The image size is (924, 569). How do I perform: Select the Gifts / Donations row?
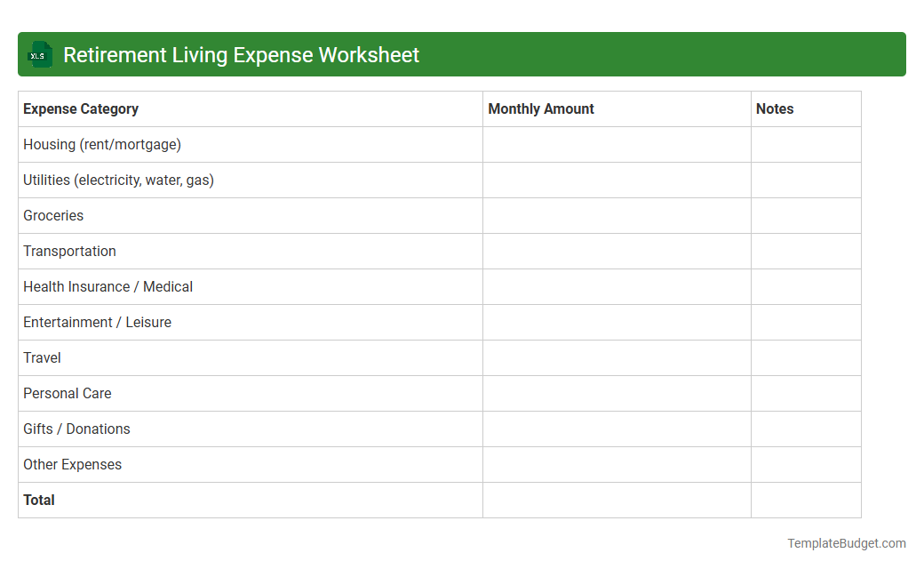click(76, 429)
